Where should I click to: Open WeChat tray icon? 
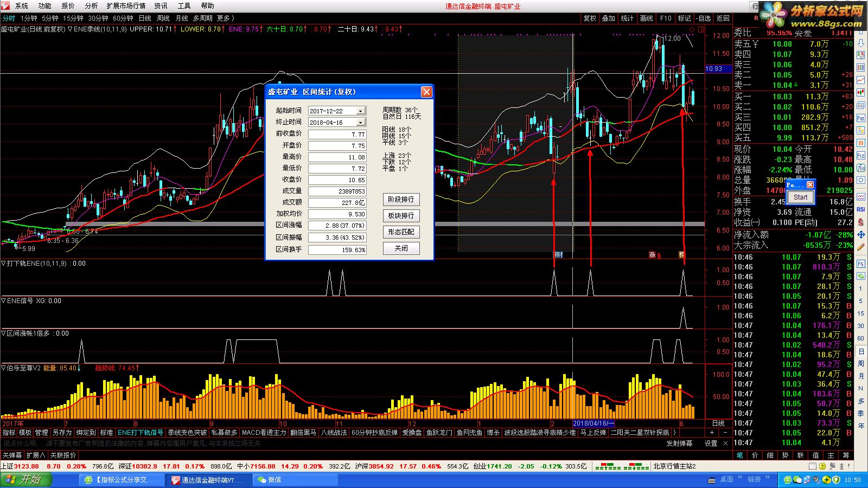pyautogui.click(x=798, y=480)
